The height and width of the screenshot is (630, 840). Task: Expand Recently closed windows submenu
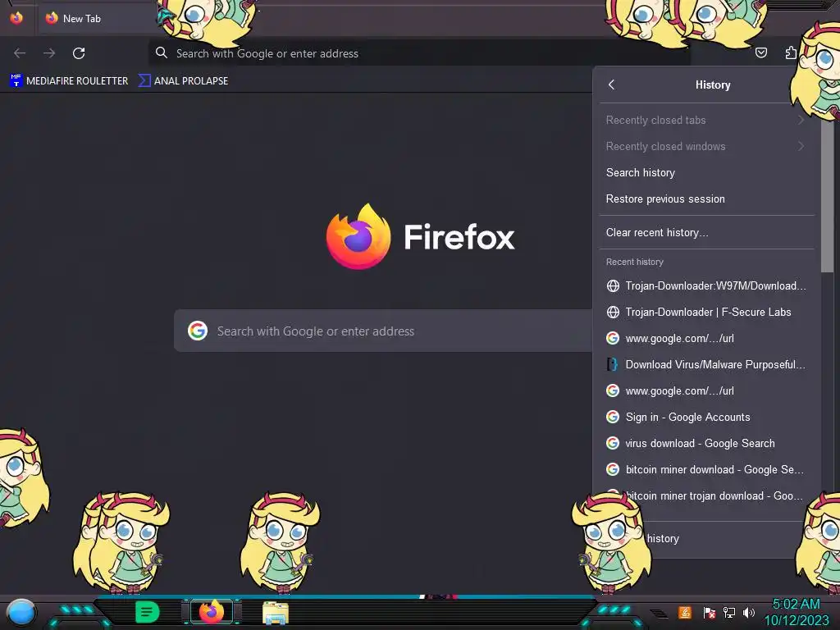tap(706, 146)
